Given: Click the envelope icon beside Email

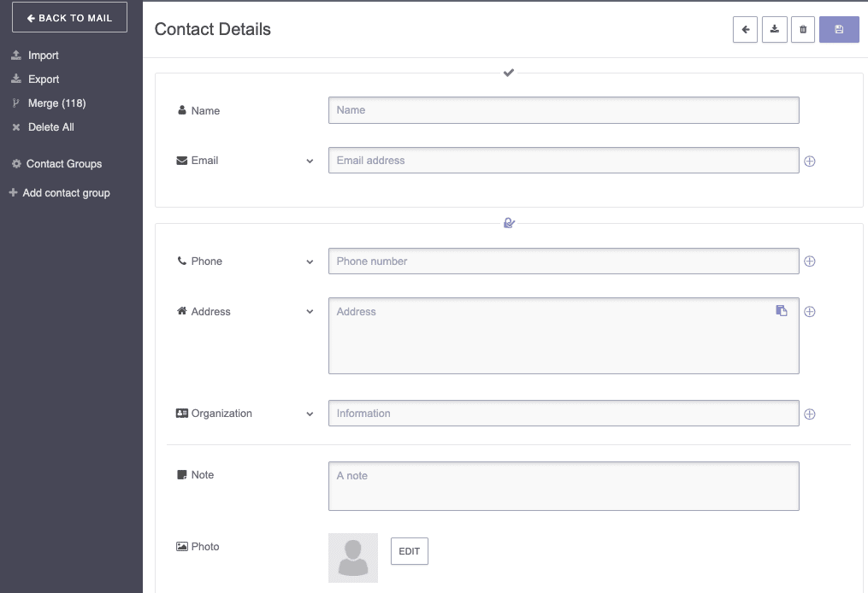Looking at the screenshot, I should pyautogui.click(x=181, y=161).
